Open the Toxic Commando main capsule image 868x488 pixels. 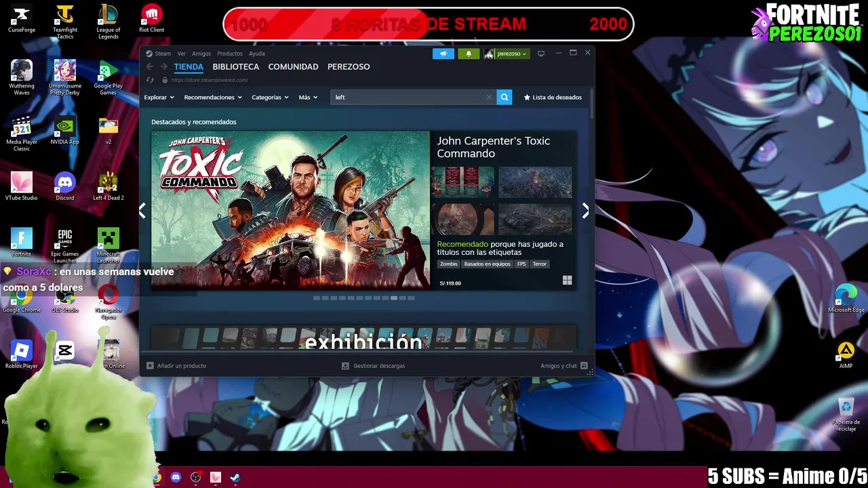click(x=290, y=210)
